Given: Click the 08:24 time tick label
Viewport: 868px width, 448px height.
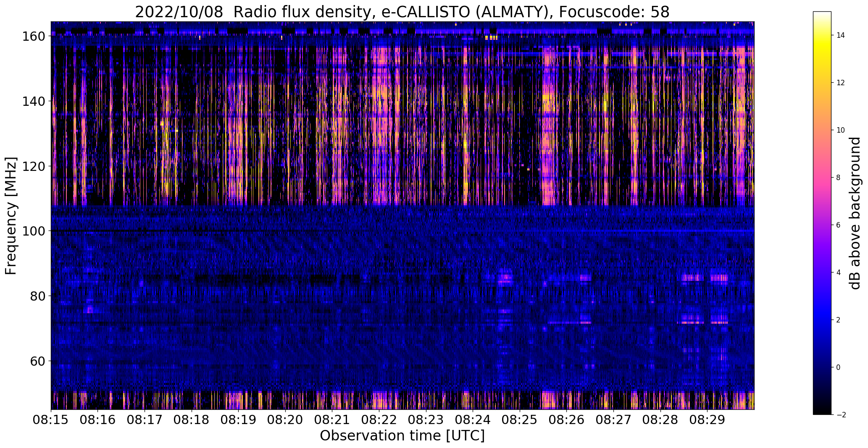Looking at the screenshot, I should pyautogui.click(x=473, y=420).
